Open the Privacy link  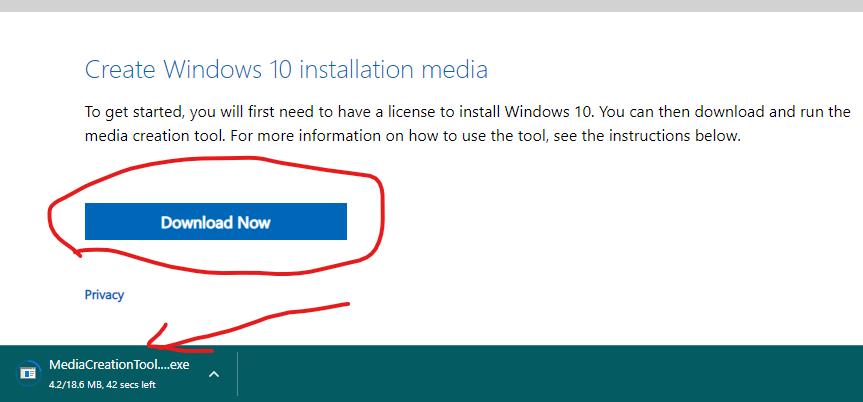(104, 295)
